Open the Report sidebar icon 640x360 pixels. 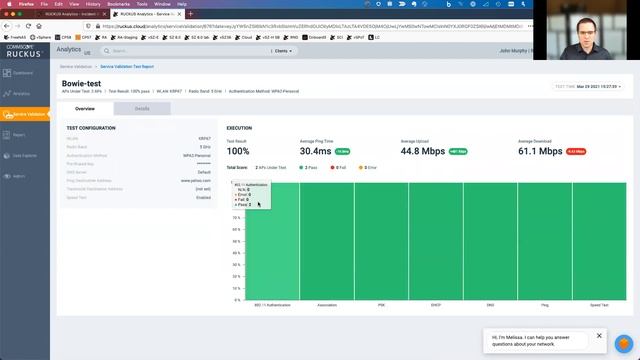(7, 135)
